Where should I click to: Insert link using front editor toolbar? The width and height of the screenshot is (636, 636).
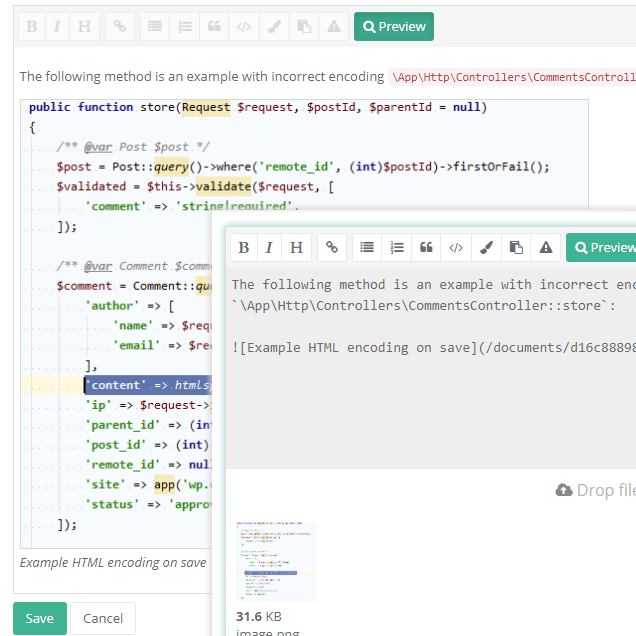(x=332, y=247)
